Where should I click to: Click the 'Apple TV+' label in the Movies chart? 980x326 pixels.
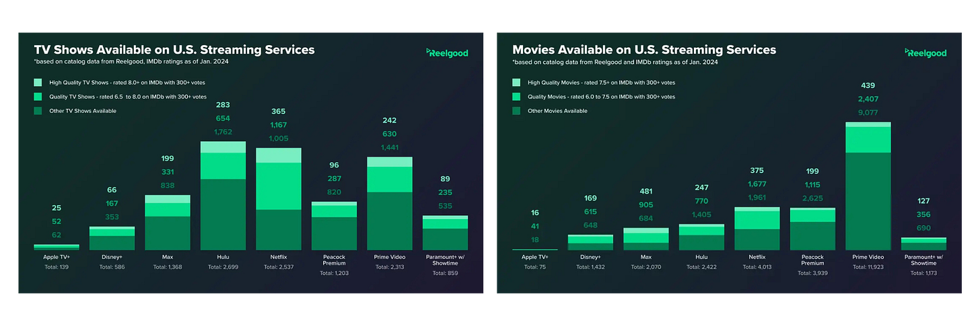pyautogui.click(x=535, y=257)
